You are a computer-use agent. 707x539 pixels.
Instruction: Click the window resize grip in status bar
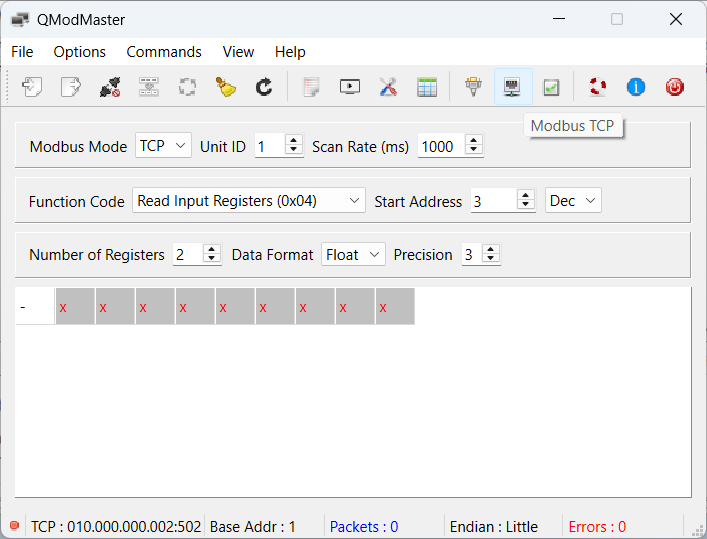point(698,529)
